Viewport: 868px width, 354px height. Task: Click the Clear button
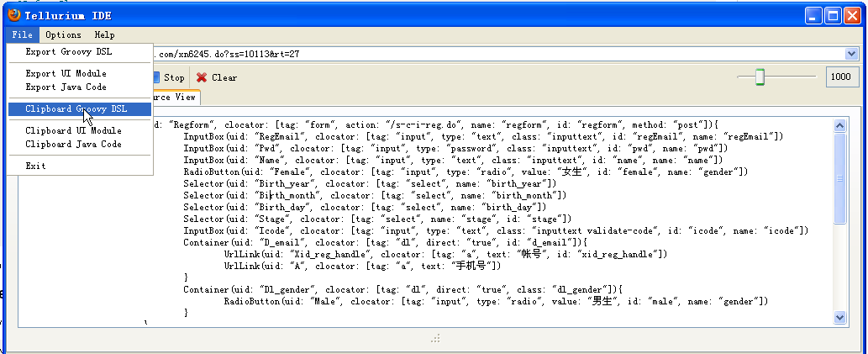(x=217, y=77)
